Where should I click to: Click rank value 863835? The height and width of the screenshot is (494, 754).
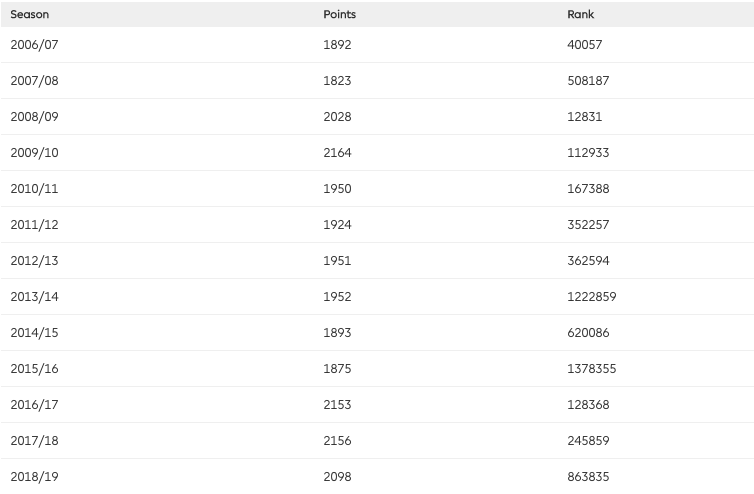[x=588, y=477]
